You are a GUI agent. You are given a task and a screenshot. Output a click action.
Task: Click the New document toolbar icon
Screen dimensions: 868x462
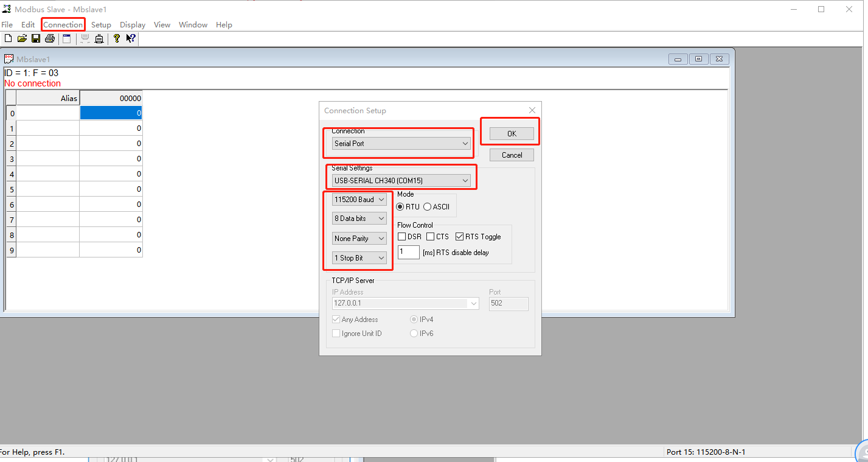click(8, 39)
